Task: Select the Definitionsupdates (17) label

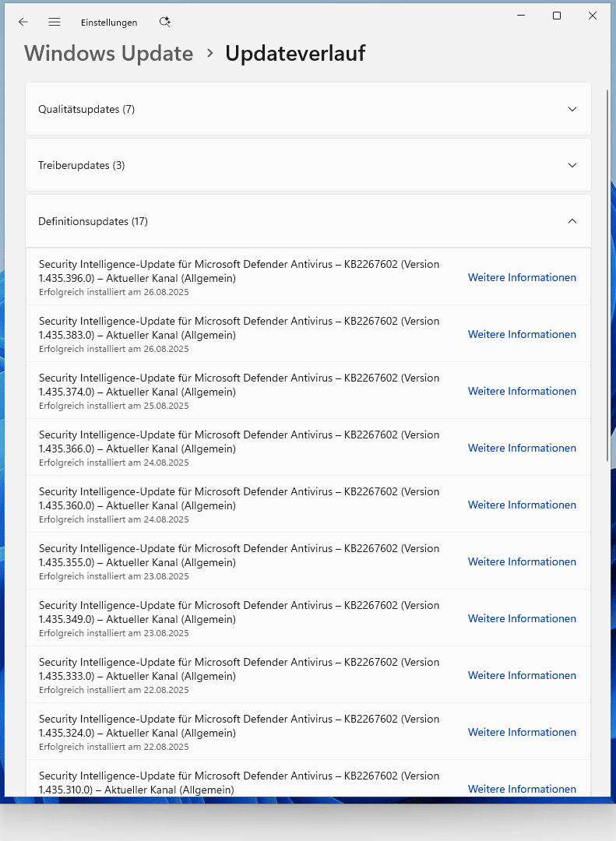Action: tap(93, 221)
